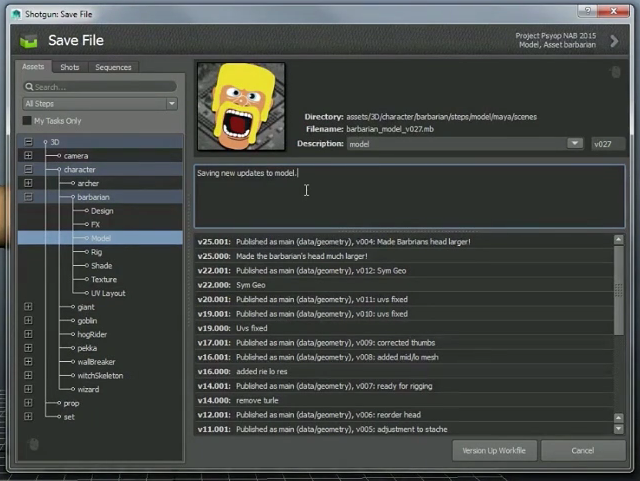Select history entry v22.000 Sym Geo
This screenshot has width=640, height=481.
point(404,285)
